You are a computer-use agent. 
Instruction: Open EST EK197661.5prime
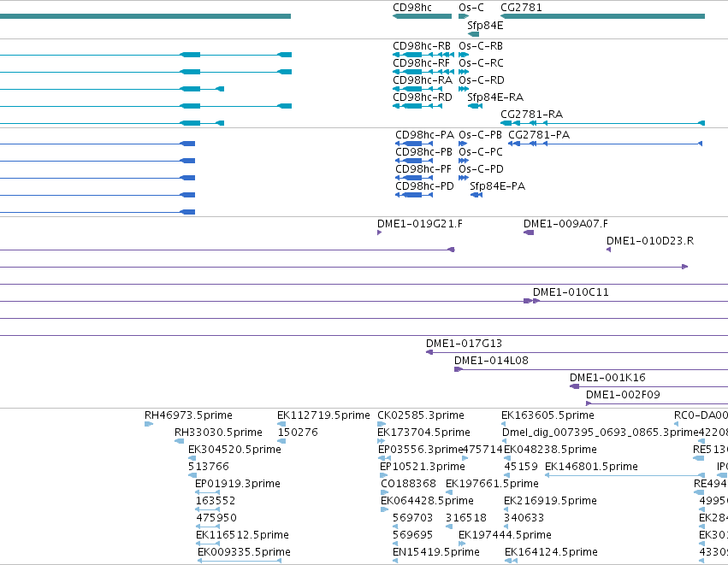pos(492,484)
